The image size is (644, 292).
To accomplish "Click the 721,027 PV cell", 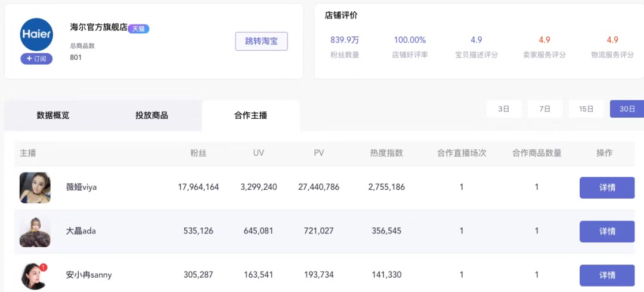I will [319, 231].
